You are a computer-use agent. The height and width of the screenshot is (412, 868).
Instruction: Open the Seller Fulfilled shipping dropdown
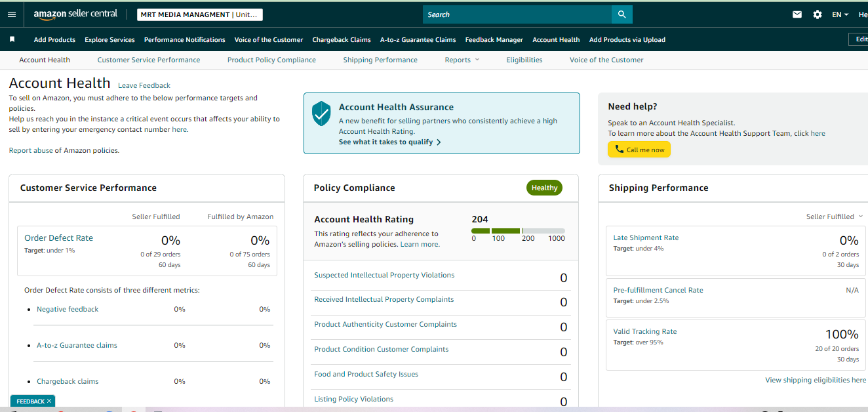point(835,216)
